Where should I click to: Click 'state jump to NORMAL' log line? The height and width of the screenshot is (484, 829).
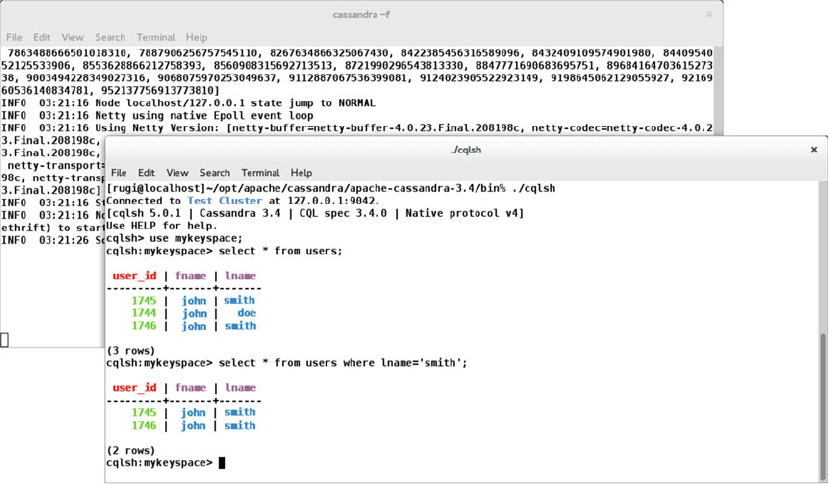point(188,103)
